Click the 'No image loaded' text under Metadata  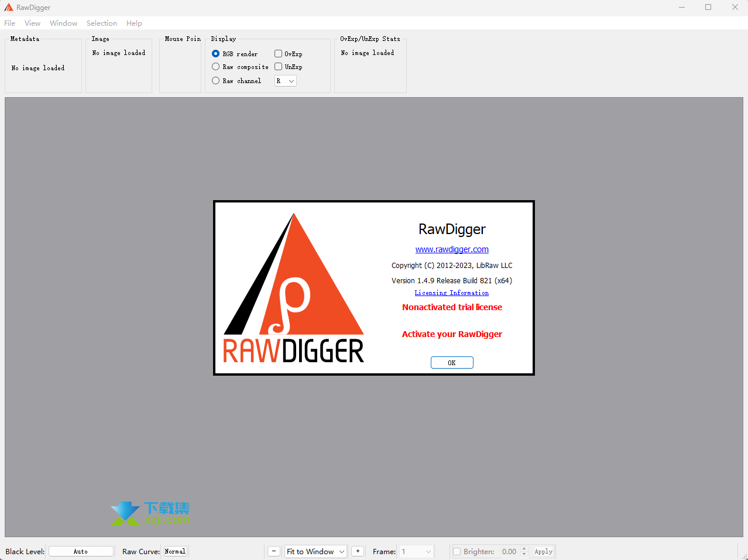point(38,68)
